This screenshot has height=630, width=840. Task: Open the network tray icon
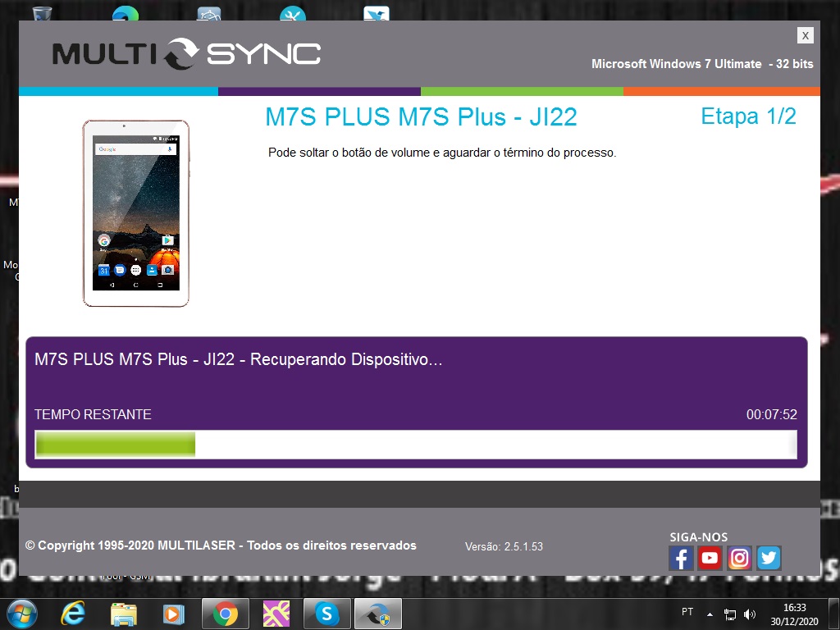click(x=729, y=614)
